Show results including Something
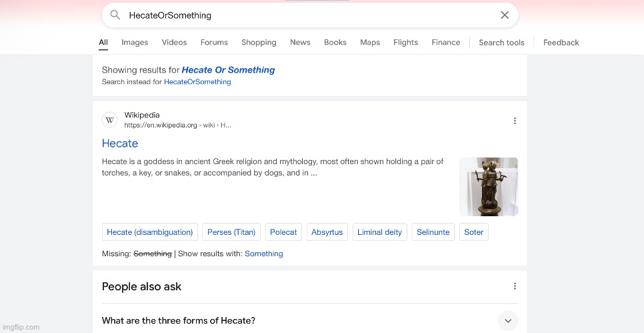Screen dimensions: 644x333 [263, 254]
